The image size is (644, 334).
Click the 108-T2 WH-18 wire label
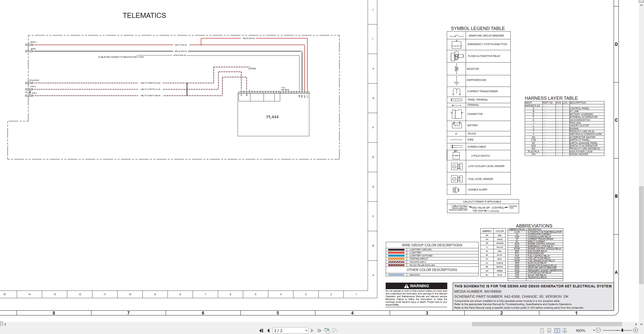point(249,39)
